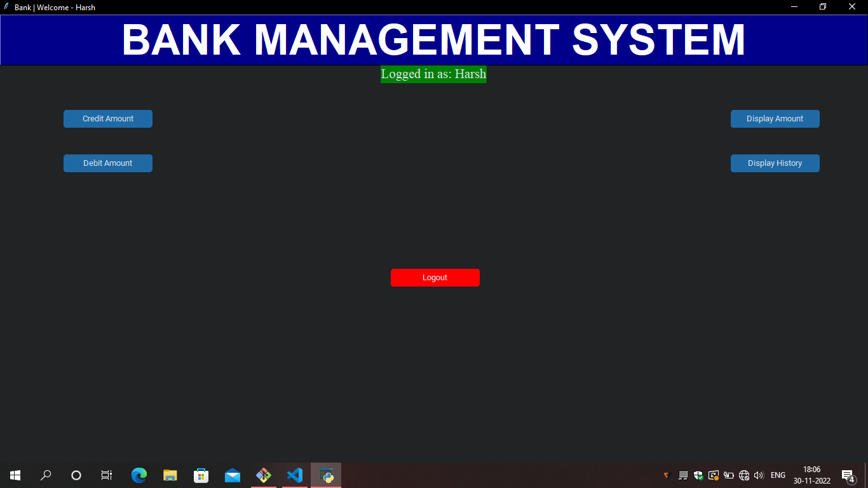Open Windows Security from system tray
Image resolution: width=868 pixels, height=488 pixels.
[x=698, y=475]
